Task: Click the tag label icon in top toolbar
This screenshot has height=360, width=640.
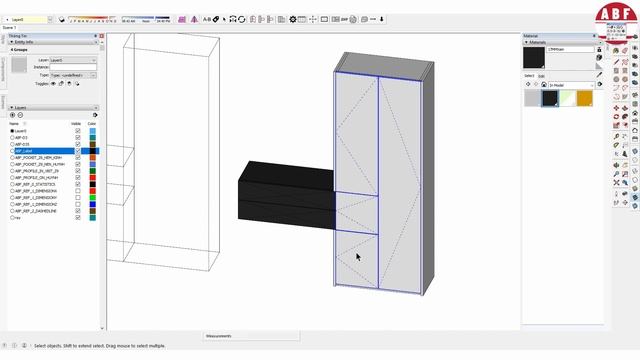Action: click(216, 19)
